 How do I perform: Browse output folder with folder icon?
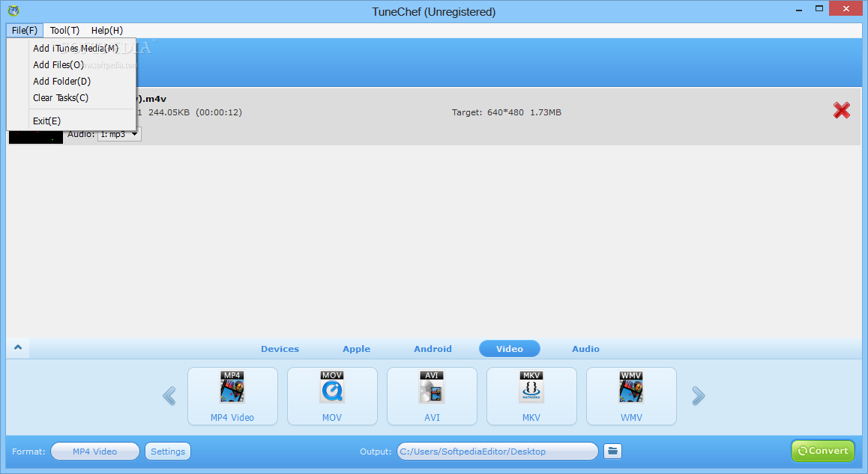[612, 452]
